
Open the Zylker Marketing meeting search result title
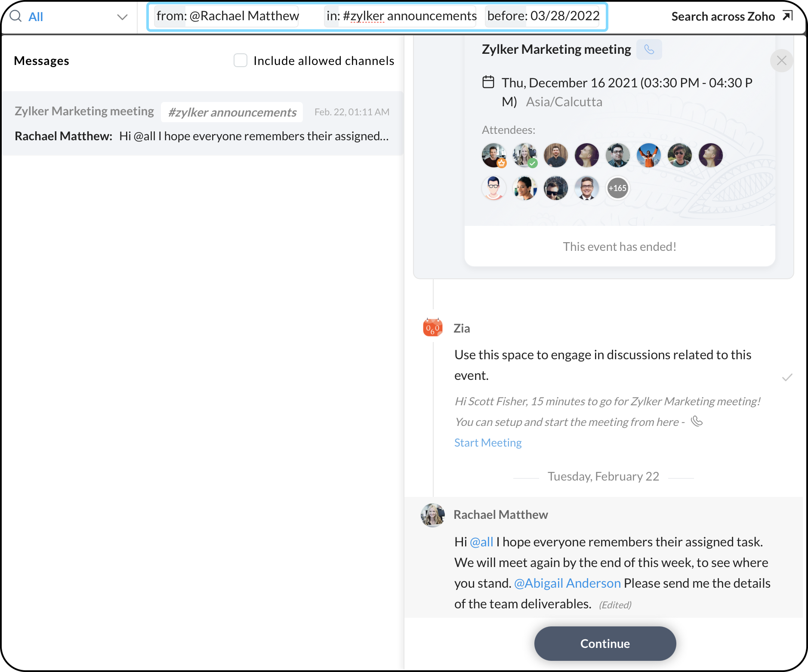click(84, 111)
